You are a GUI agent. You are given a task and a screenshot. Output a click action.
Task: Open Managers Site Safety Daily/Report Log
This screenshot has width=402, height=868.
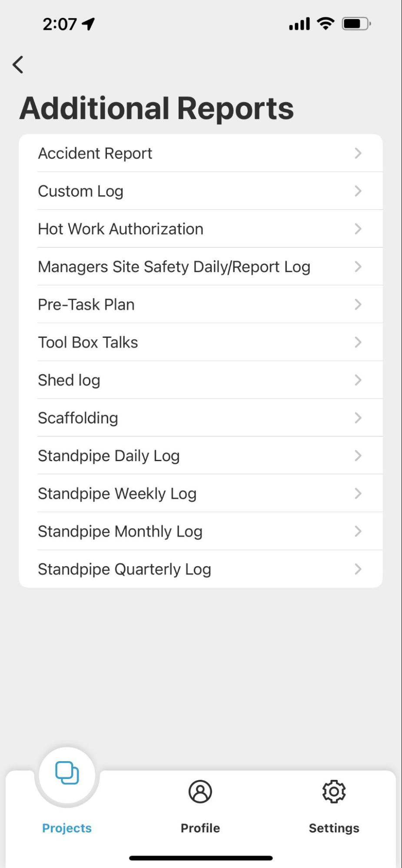174,267
